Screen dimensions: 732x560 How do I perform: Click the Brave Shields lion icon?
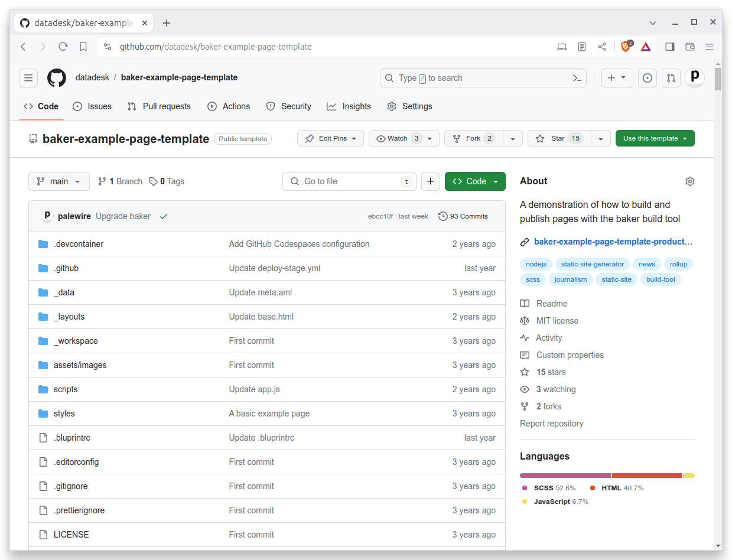626,47
